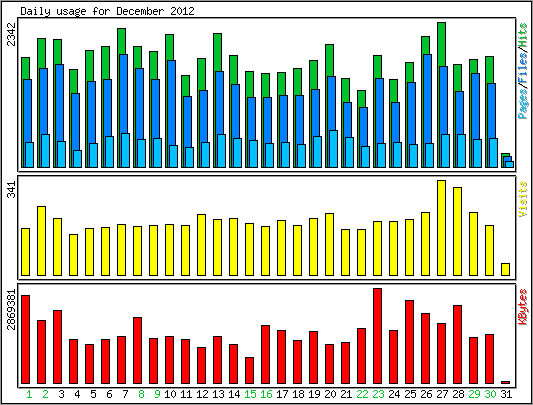
Task: Click day '30' on the x-axis
Action: 491,394
